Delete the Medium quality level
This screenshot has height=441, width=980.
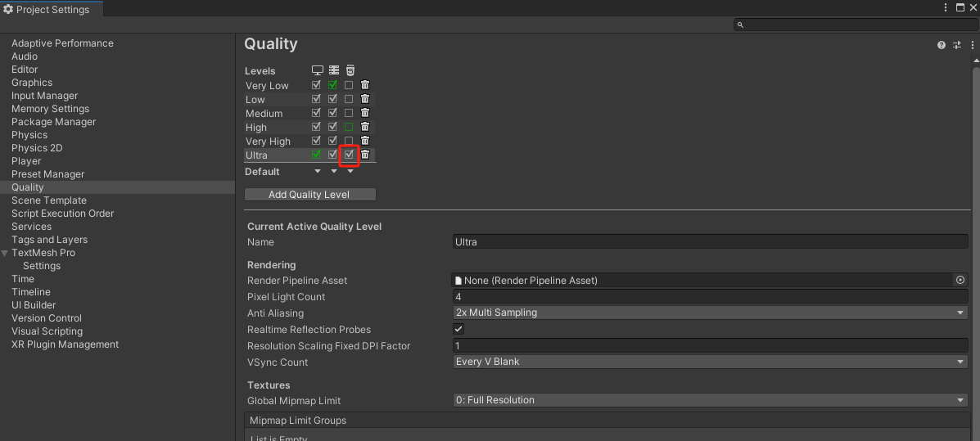click(365, 113)
